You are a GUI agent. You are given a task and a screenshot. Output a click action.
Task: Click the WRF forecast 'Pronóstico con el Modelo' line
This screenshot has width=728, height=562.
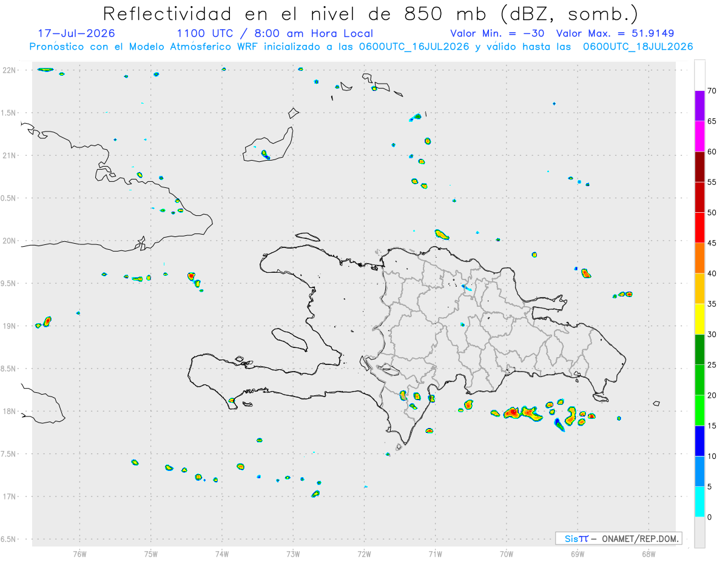coord(361,47)
